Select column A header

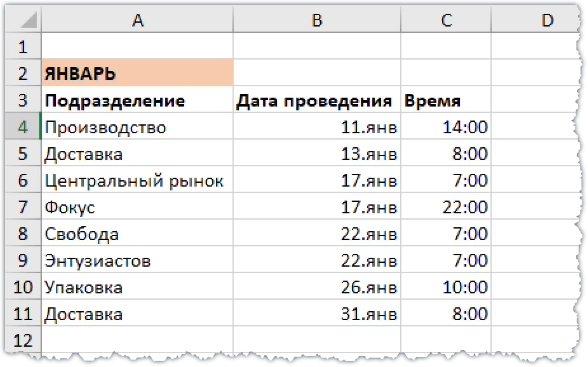(137, 20)
